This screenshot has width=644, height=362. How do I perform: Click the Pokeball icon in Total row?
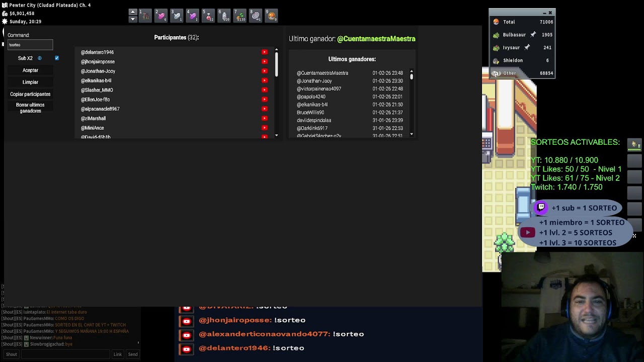(x=496, y=22)
